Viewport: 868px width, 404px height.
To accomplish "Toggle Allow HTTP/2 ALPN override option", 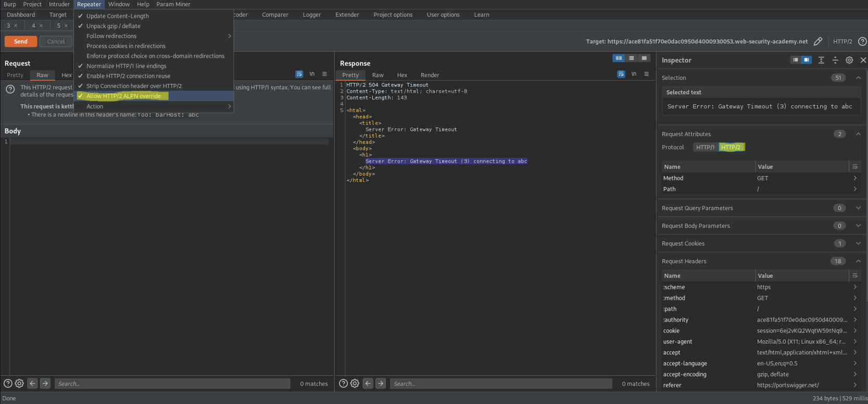I will (154, 96).
